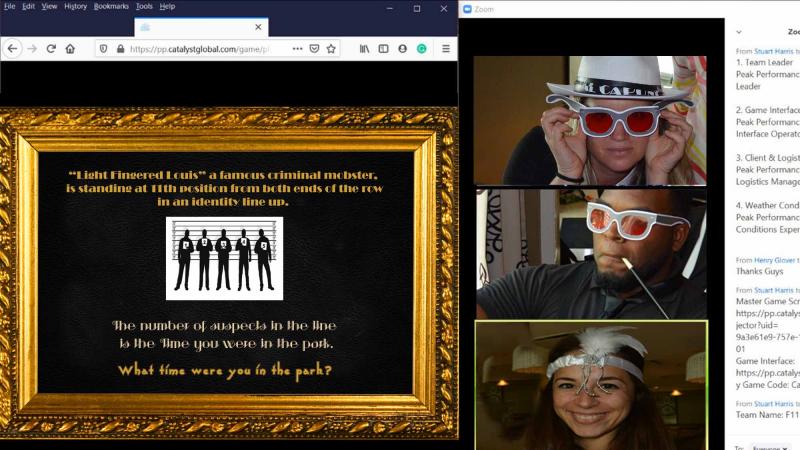
Task: Collapse the Zoom chat panel chevron
Action: coord(739,31)
